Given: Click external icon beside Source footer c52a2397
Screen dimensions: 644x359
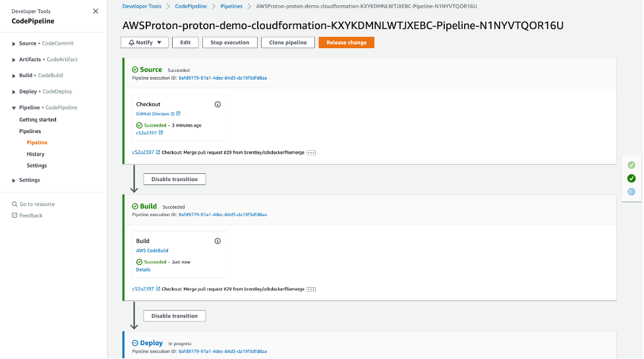Looking at the screenshot, I should [x=158, y=152].
